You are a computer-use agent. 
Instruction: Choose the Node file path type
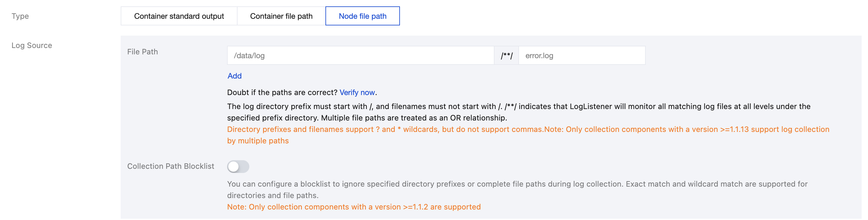point(362,16)
